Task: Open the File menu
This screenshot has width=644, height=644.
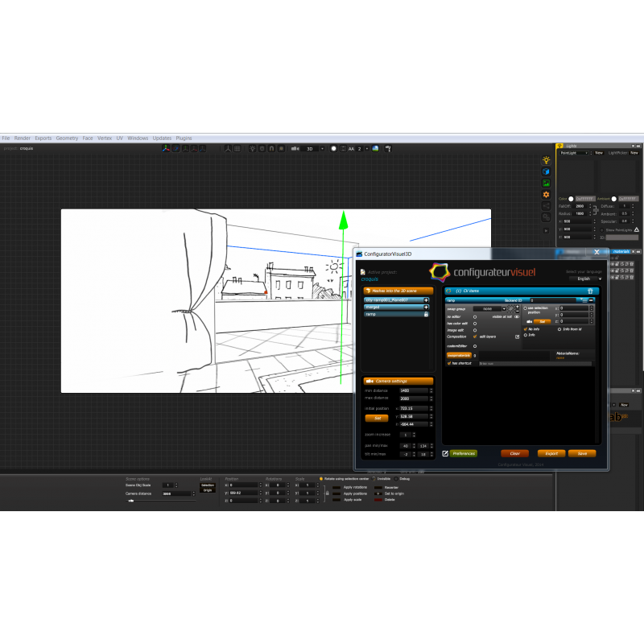Action: click(6, 138)
